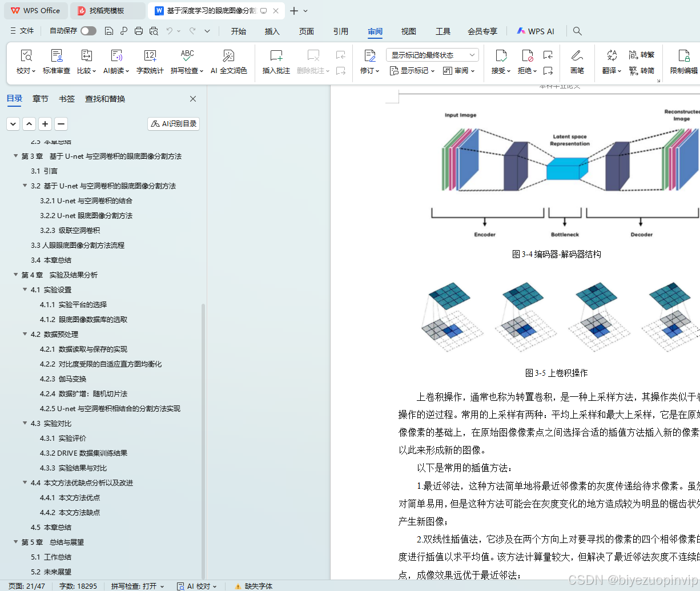Screen dimensions: 700x591
Task: Click the print preview icon
Action: (x=154, y=31)
